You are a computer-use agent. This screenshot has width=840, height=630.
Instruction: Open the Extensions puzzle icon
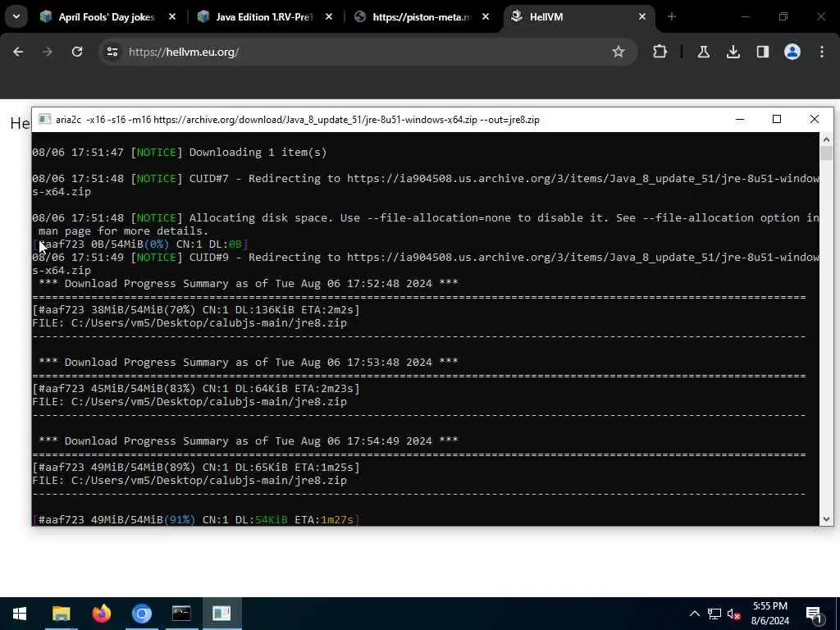click(660, 52)
